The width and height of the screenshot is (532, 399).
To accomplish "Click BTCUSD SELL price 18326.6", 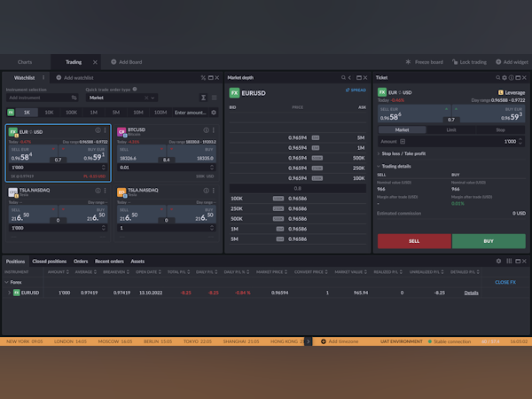I will pos(141,154).
